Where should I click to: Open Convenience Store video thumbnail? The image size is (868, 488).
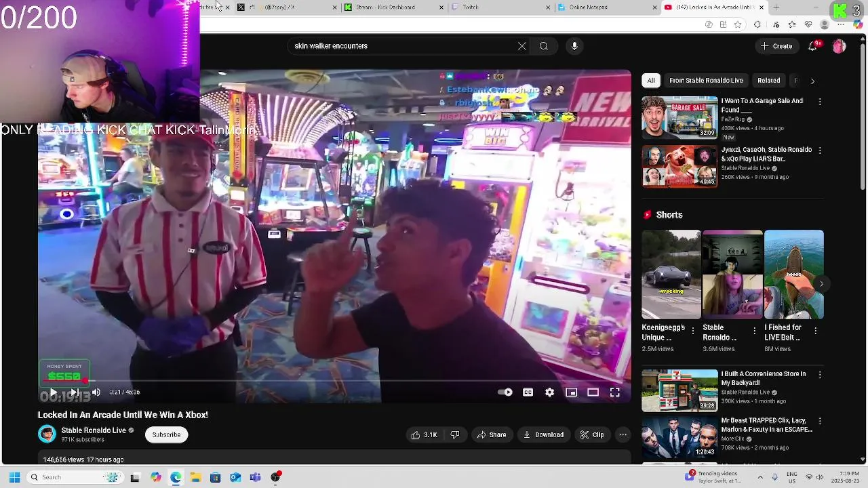(x=679, y=390)
